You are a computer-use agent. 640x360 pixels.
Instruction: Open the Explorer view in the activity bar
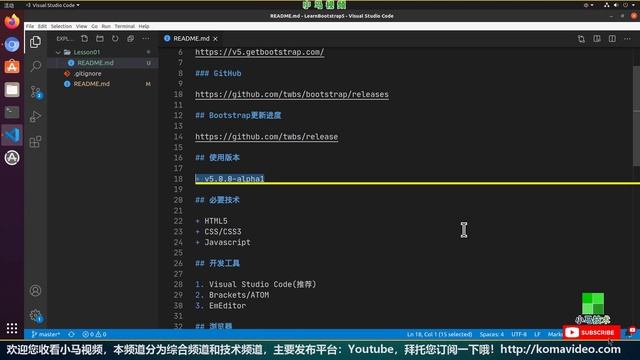(x=36, y=42)
